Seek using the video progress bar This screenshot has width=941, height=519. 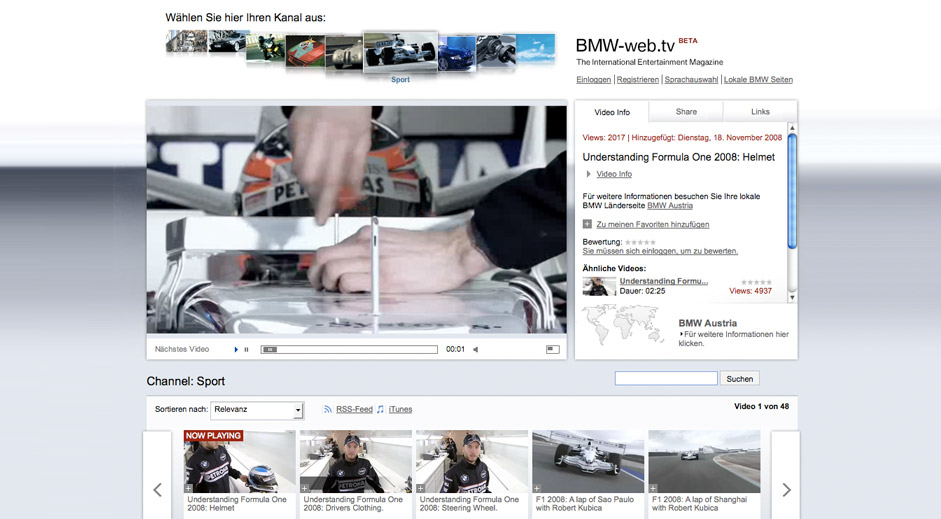349,349
